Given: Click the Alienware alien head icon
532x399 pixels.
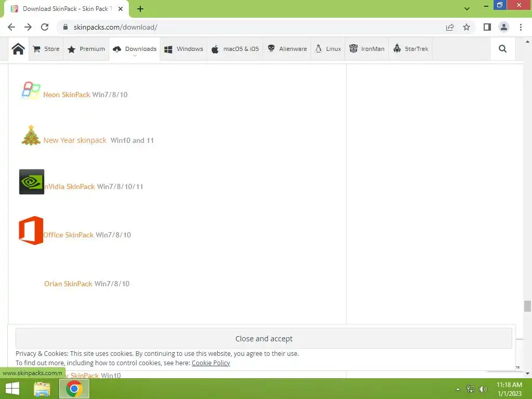Looking at the screenshot, I should (x=271, y=48).
